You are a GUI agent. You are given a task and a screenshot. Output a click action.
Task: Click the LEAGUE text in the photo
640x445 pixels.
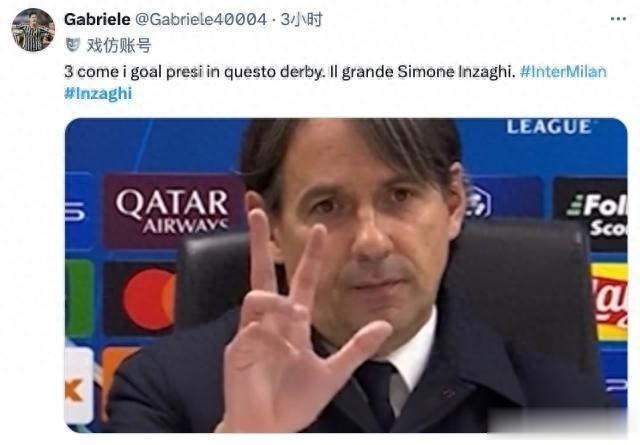click(x=549, y=127)
